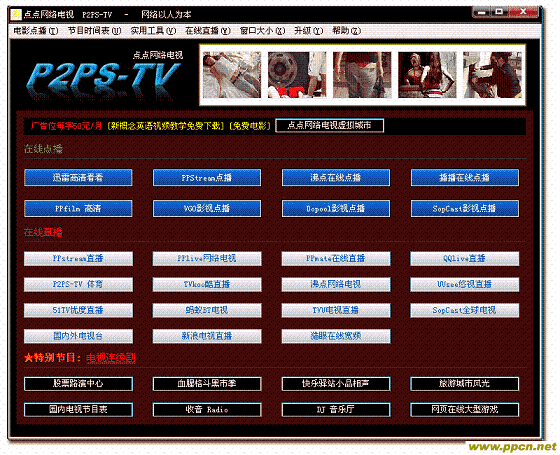Viewport: 560px width, 455px height.
Task: Open 猫眼在线宽频
Action: 336,336
